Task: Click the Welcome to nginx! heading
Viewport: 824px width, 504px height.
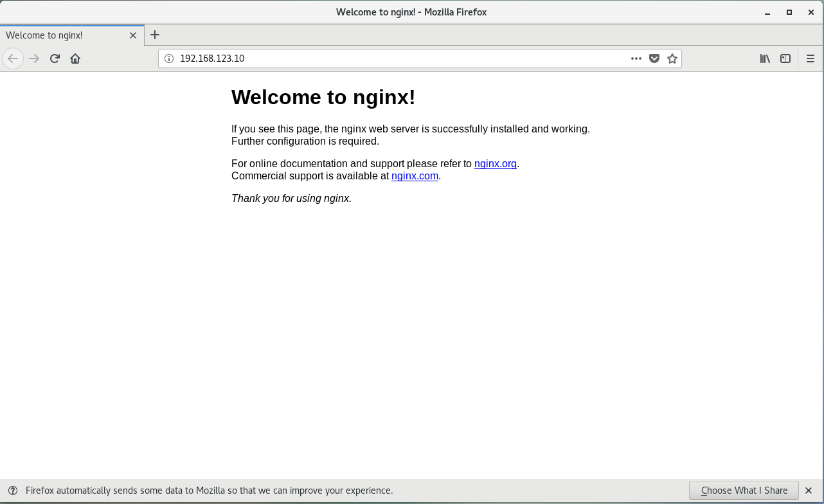Action: point(323,97)
